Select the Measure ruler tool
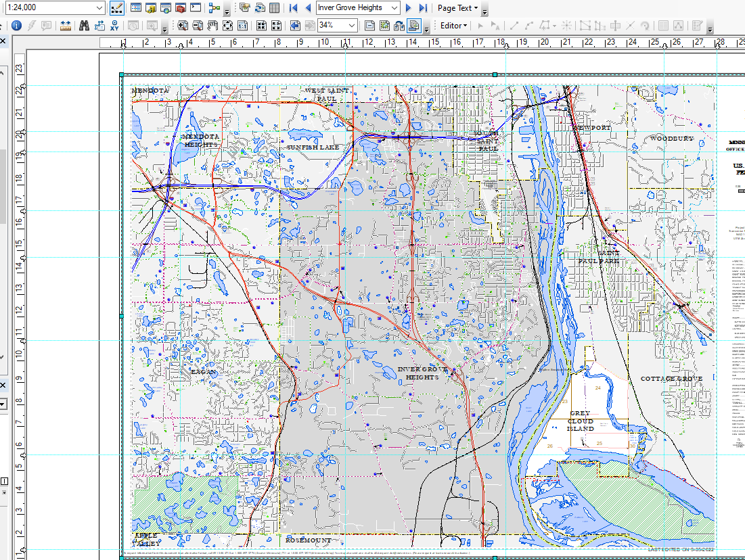This screenshot has width=745, height=560. (66, 26)
